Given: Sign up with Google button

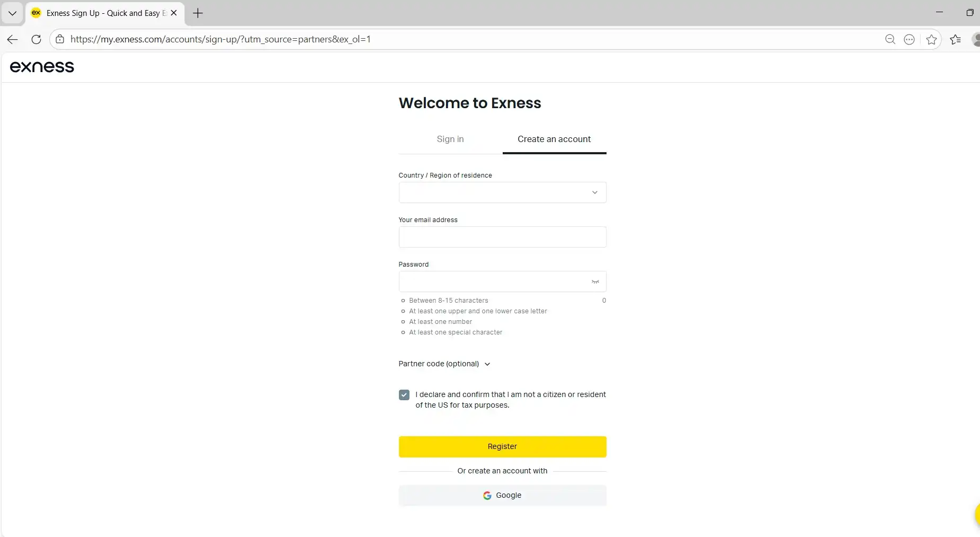Looking at the screenshot, I should (502, 495).
